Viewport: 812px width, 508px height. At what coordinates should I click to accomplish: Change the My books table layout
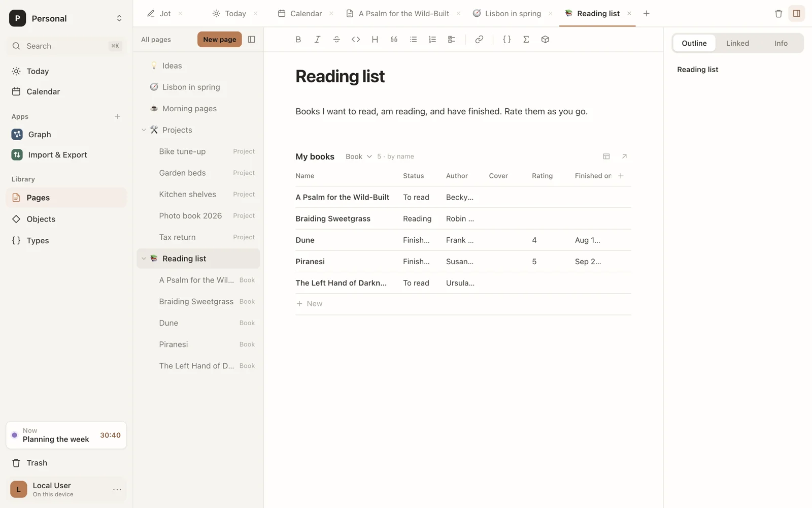(x=606, y=156)
